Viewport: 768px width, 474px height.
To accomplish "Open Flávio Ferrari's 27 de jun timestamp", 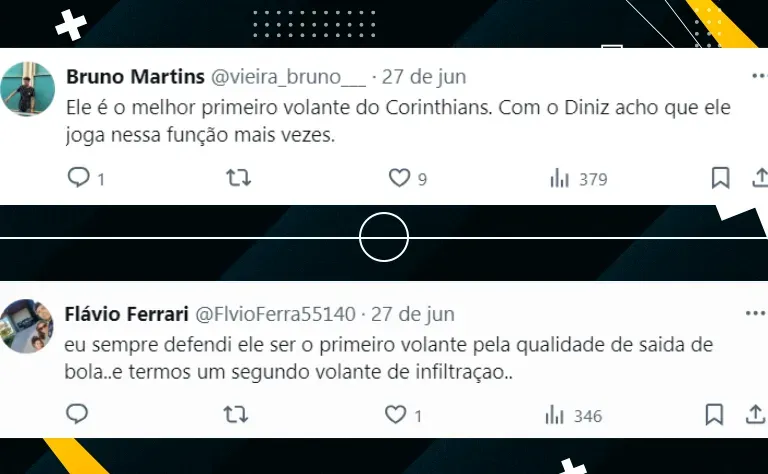I will pyautogui.click(x=412, y=314).
